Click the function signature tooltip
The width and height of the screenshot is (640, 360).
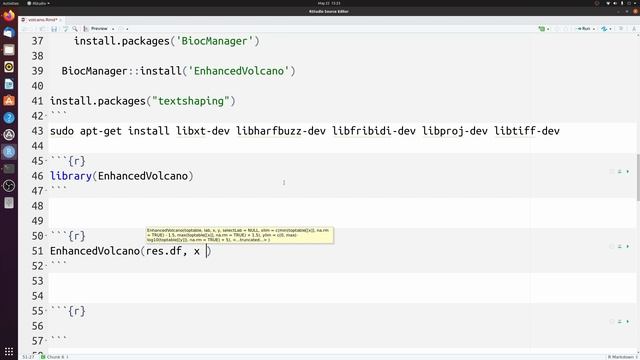[x=240, y=235]
